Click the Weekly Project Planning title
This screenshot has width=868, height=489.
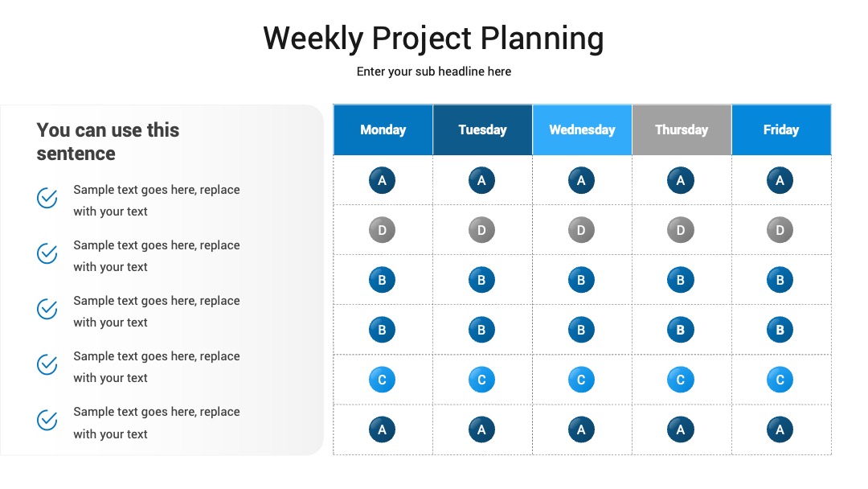coord(433,39)
